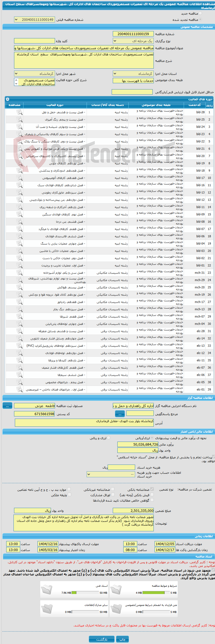Open the شرایط و ضوابط مناقصه folder
The width and height of the screenshot is (215, 644).
[x=116, y=590]
